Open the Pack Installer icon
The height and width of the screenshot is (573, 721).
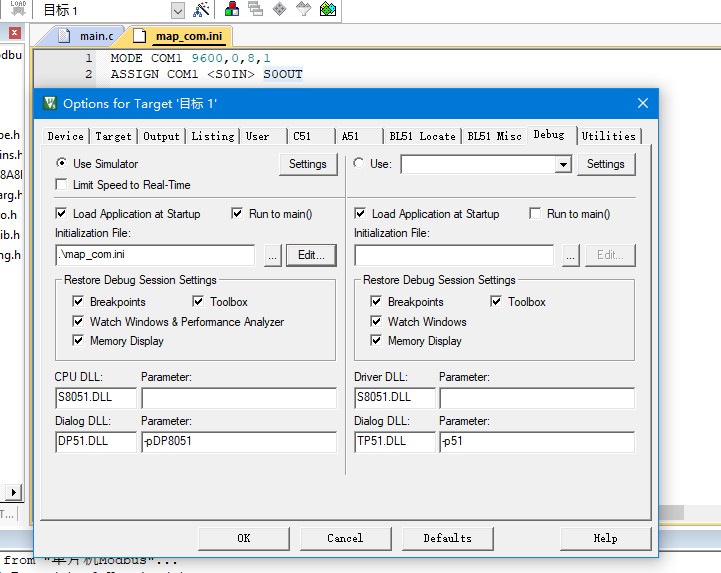(x=327, y=9)
